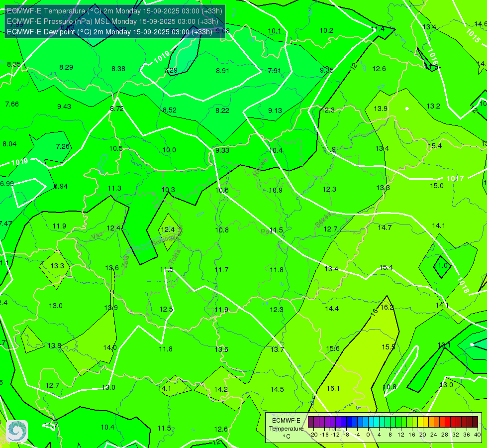Click the 1015 isobar label
This screenshot has height=448, width=487.
coord(473,35)
